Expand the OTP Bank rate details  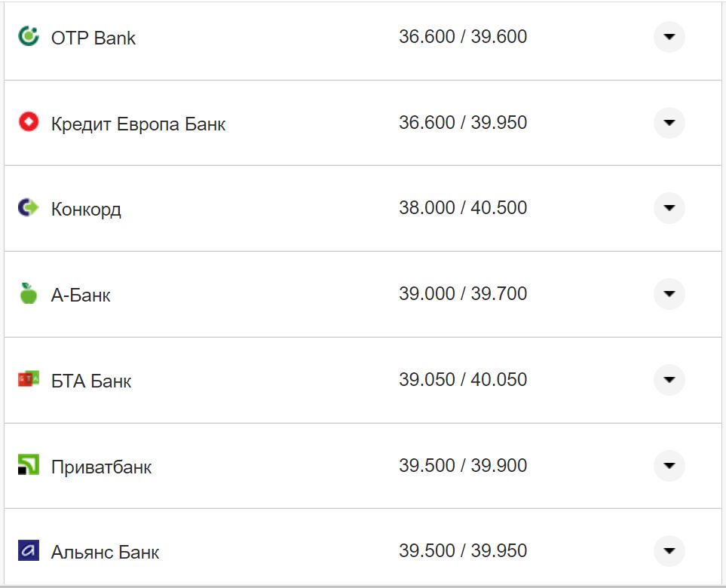click(669, 37)
